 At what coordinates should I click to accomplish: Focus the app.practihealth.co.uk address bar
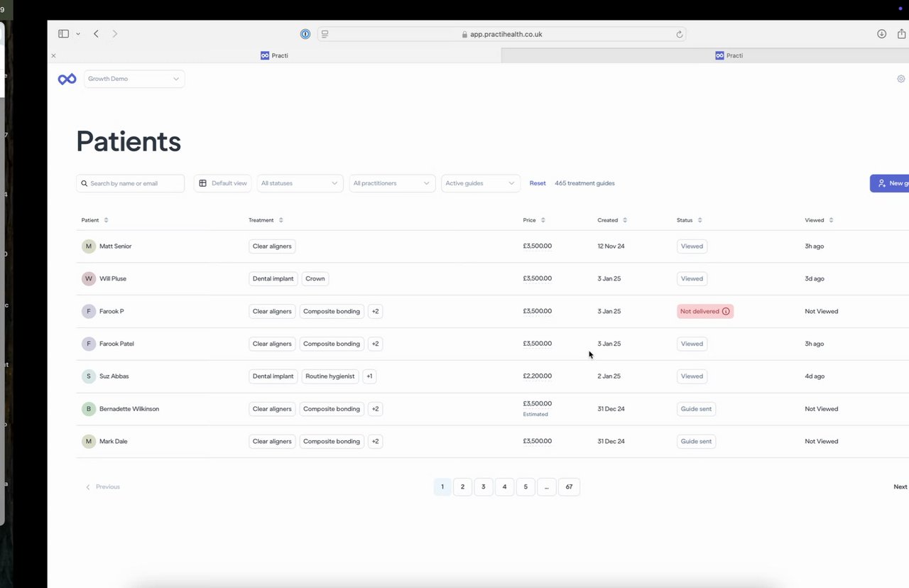coord(501,34)
